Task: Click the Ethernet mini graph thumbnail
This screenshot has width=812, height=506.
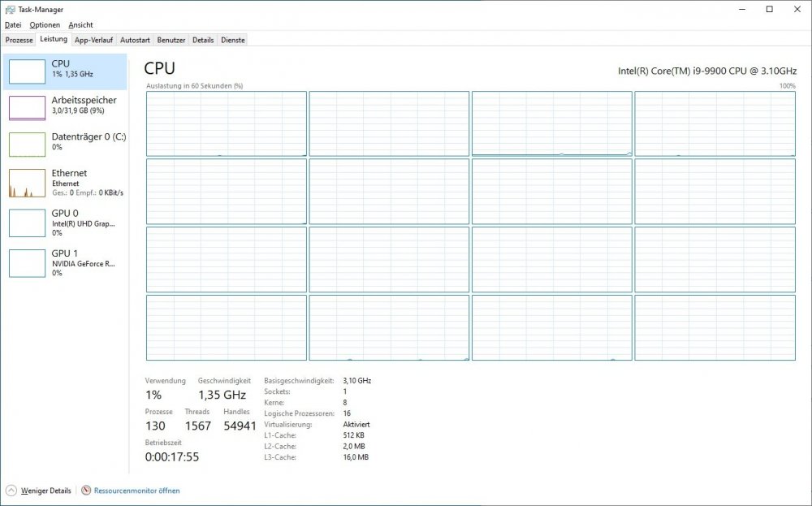Action: coord(27,184)
